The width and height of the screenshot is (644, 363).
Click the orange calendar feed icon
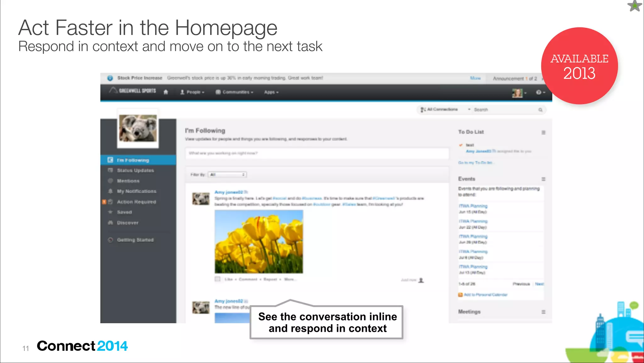tap(460, 295)
